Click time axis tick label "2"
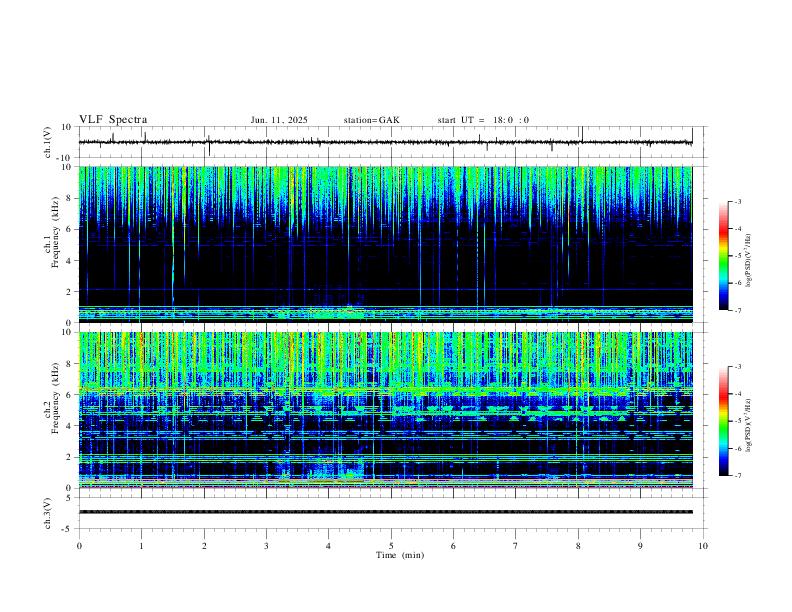This screenshot has height=612, width=792. [204, 546]
